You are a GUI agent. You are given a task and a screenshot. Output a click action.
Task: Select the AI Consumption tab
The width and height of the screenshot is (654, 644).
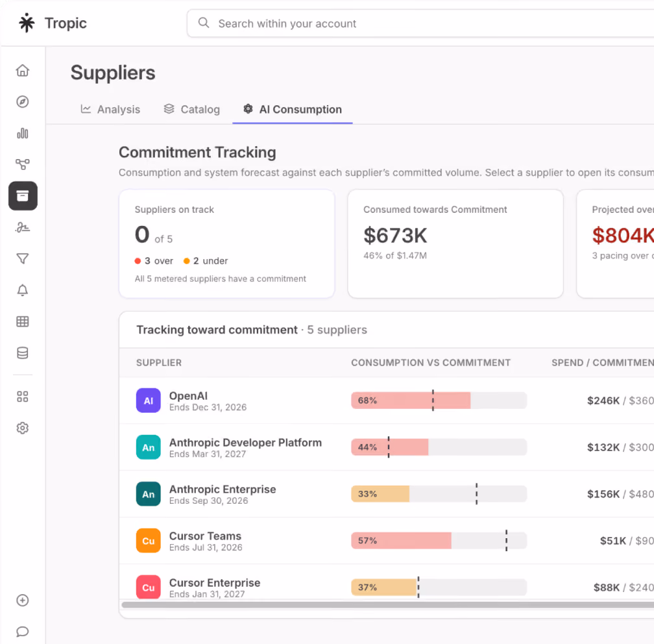(293, 109)
